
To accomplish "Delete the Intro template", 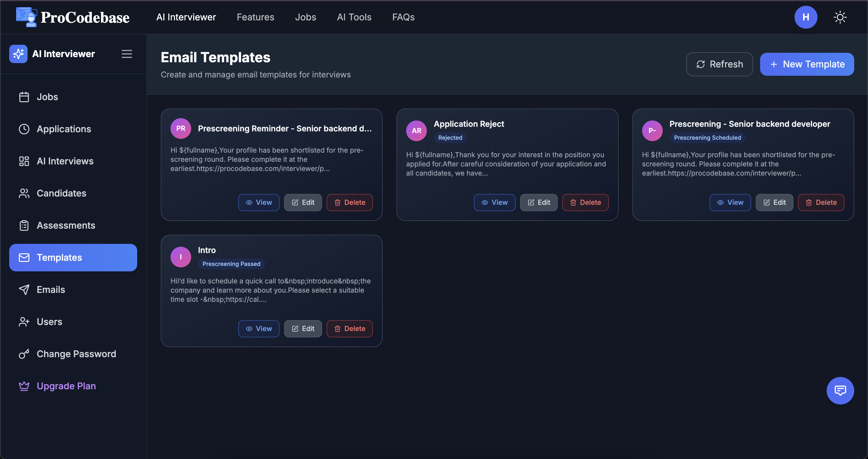I will click(x=349, y=328).
